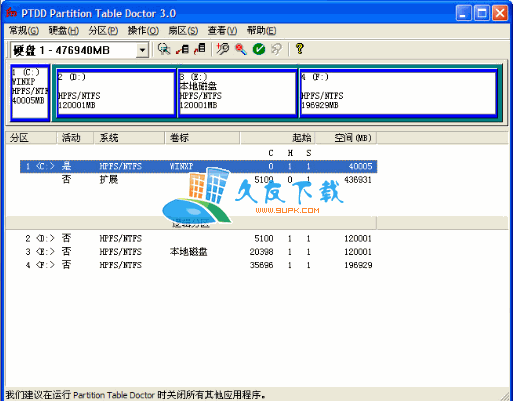The image size is (513, 401).
Task: Select the highlighted 1 <C:> WINXP row
Action: pos(198,166)
